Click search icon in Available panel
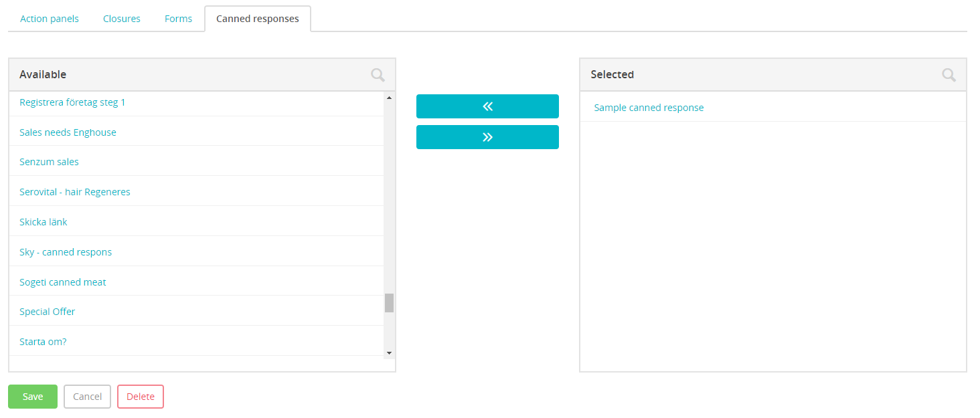Image resolution: width=980 pixels, height=418 pixels. pos(378,75)
